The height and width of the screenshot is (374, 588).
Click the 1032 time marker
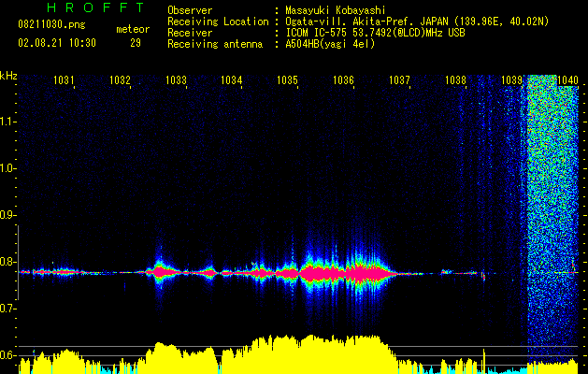tap(120, 79)
